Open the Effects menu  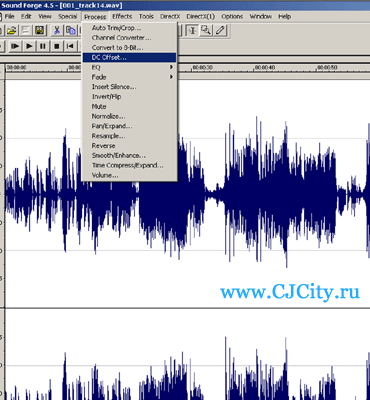tap(122, 16)
